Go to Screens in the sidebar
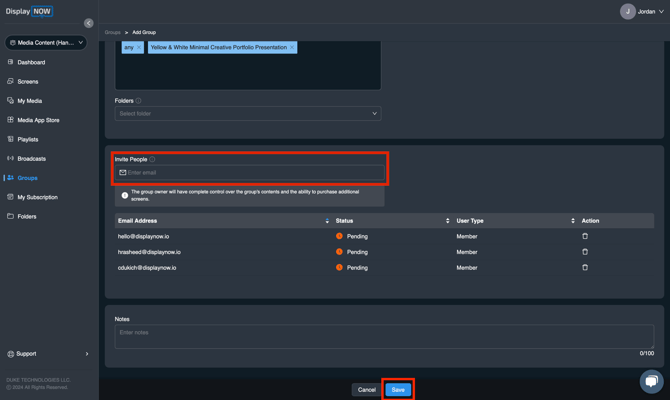The width and height of the screenshot is (670, 400). [28, 82]
